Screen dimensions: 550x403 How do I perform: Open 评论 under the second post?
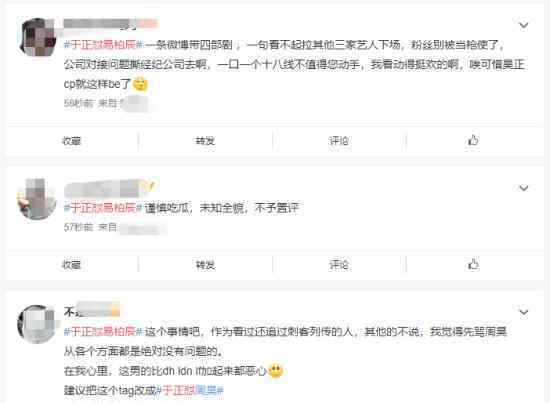click(338, 265)
